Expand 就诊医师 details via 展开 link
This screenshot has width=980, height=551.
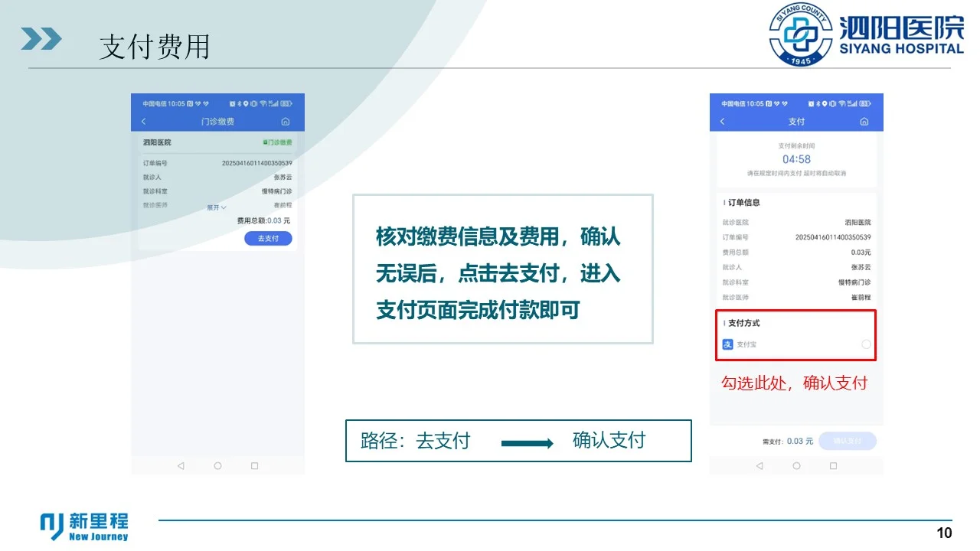[x=215, y=207]
